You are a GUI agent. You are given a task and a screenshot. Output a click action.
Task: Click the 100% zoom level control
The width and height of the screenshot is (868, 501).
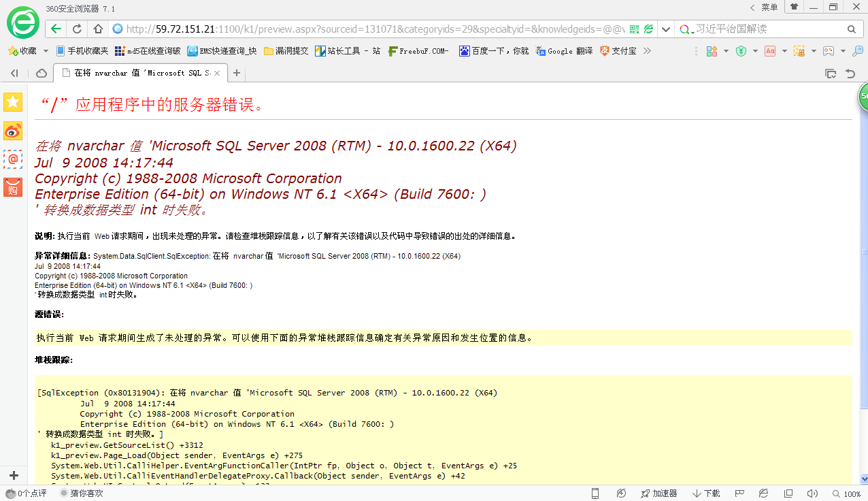click(846, 494)
